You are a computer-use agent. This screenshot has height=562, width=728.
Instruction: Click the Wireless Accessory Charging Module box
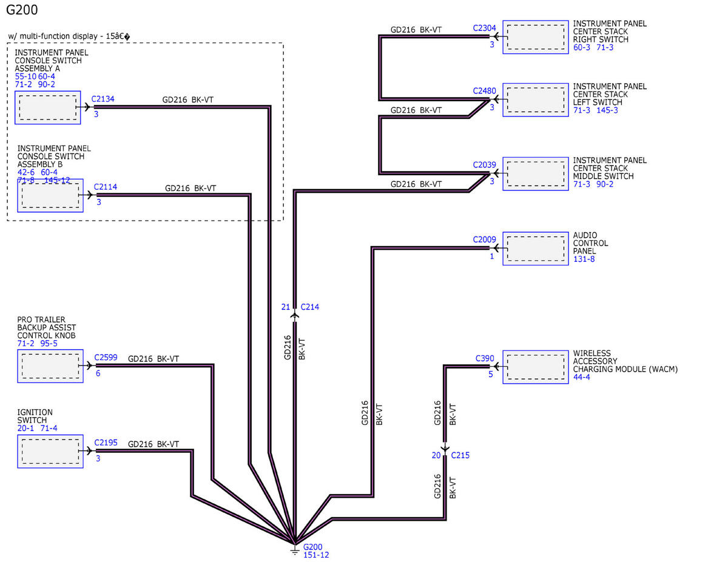coord(535,366)
